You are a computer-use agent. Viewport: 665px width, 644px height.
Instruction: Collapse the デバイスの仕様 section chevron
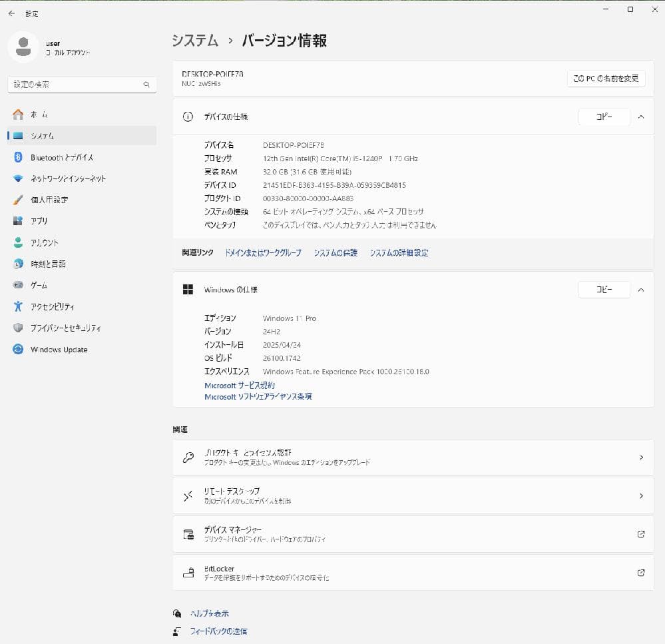[640, 117]
